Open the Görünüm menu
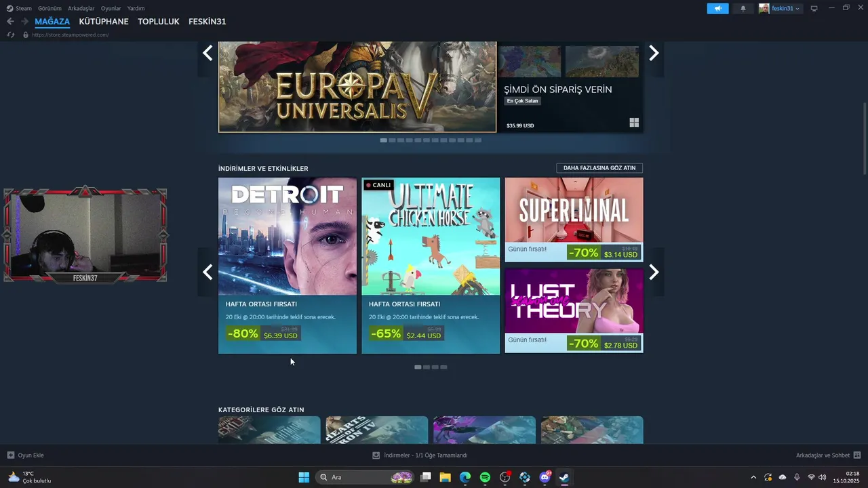The image size is (868, 488). tap(50, 8)
